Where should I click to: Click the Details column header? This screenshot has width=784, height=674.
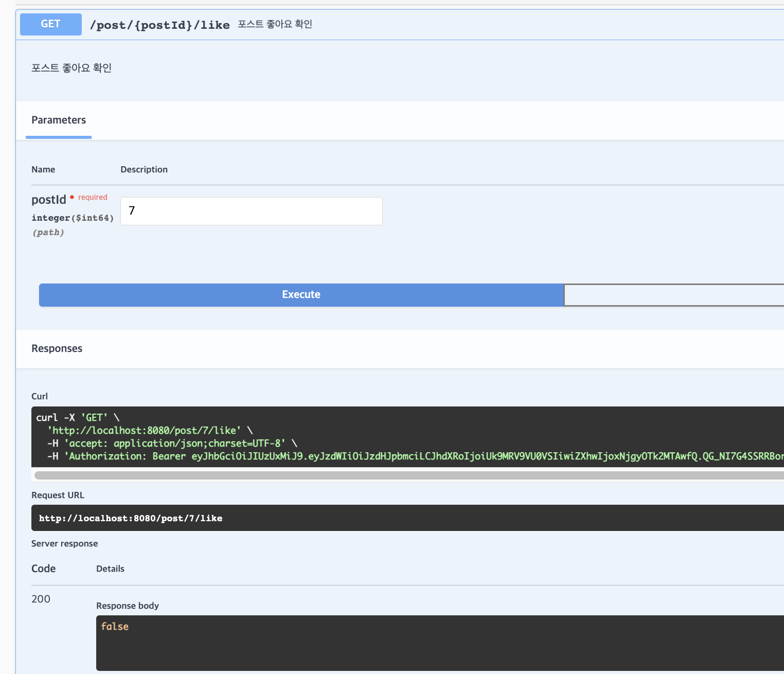click(x=111, y=569)
